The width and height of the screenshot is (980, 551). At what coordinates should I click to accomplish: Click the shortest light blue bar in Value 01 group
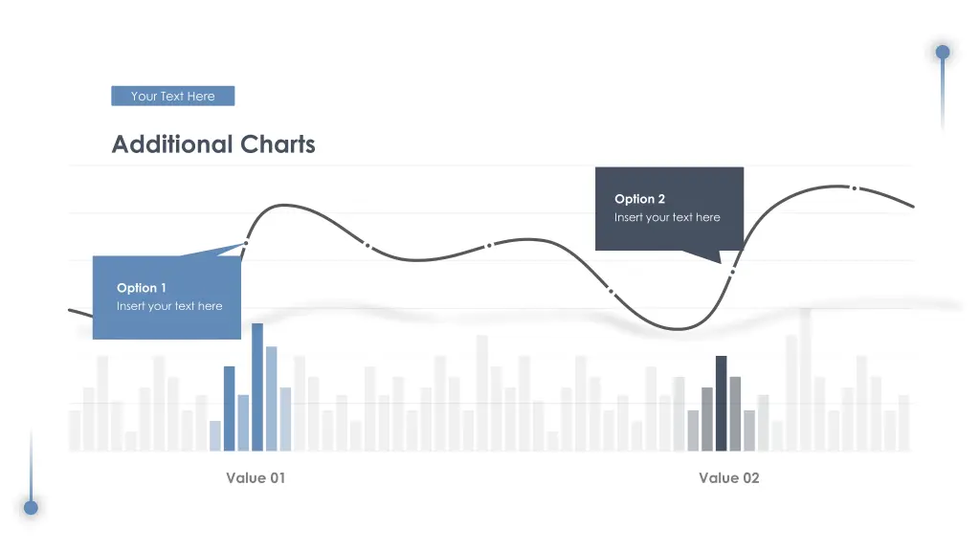click(215, 435)
